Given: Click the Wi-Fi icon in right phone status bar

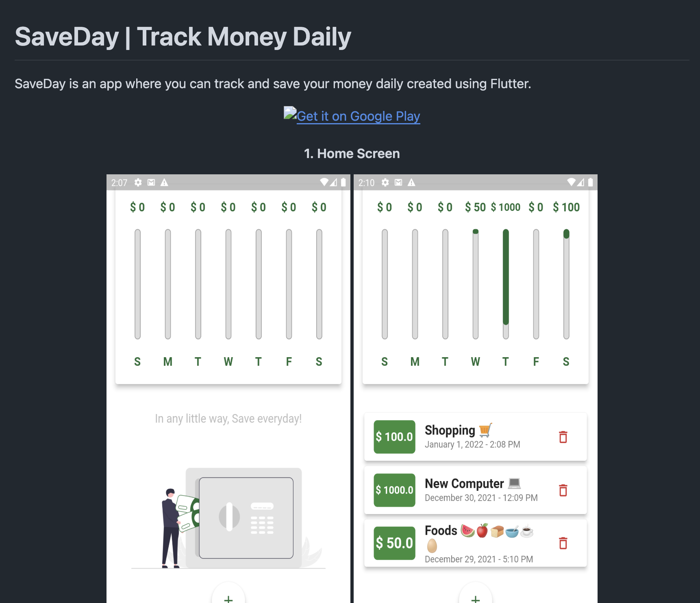Looking at the screenshot, I should (571, 182).
